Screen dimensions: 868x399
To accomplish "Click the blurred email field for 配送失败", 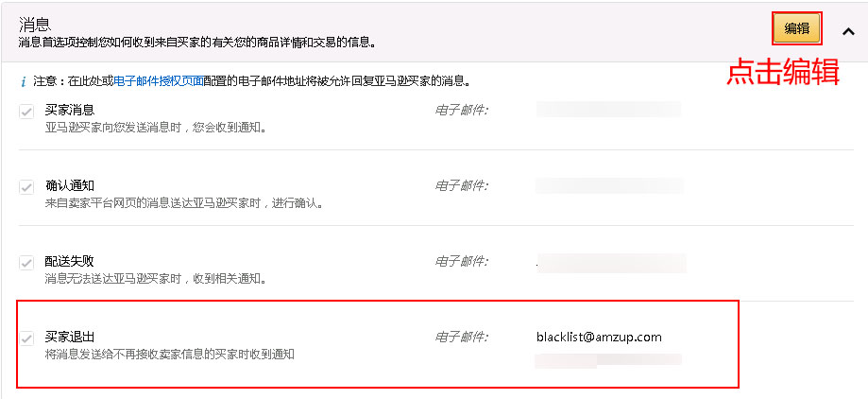I will [x=611, y=263].
